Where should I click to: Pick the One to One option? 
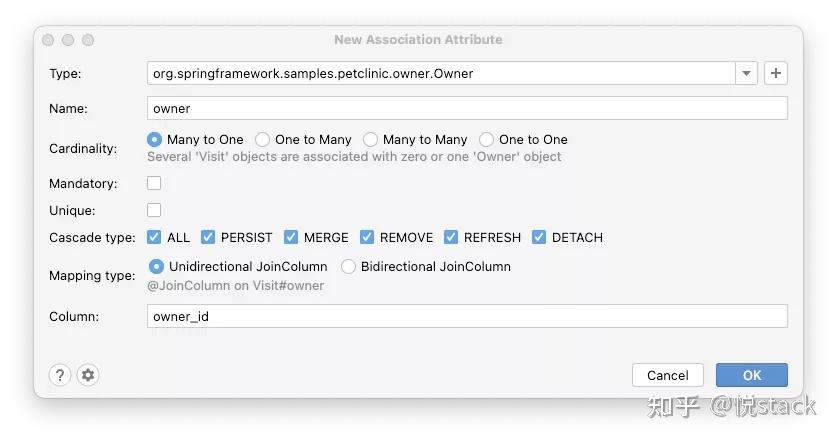pyautogui.click(x=487, y=140)
